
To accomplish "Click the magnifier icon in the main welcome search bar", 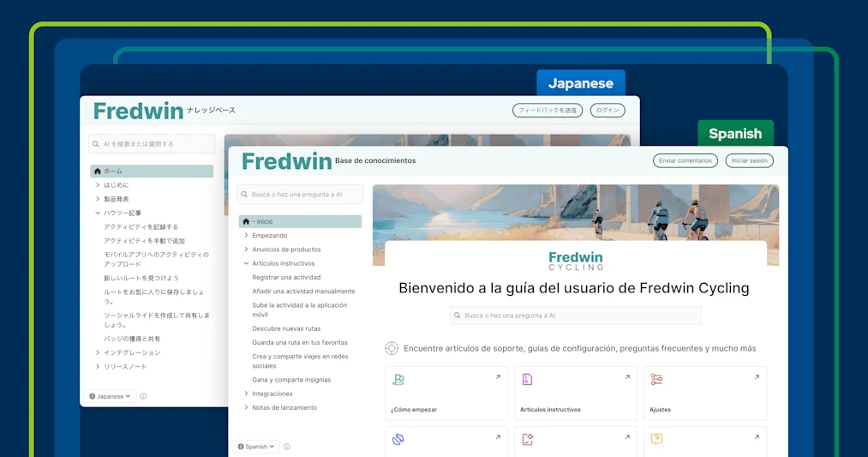I will click(458, 316).
